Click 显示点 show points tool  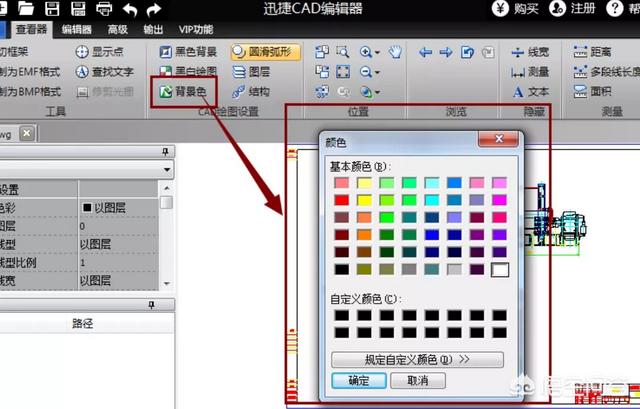100,52
